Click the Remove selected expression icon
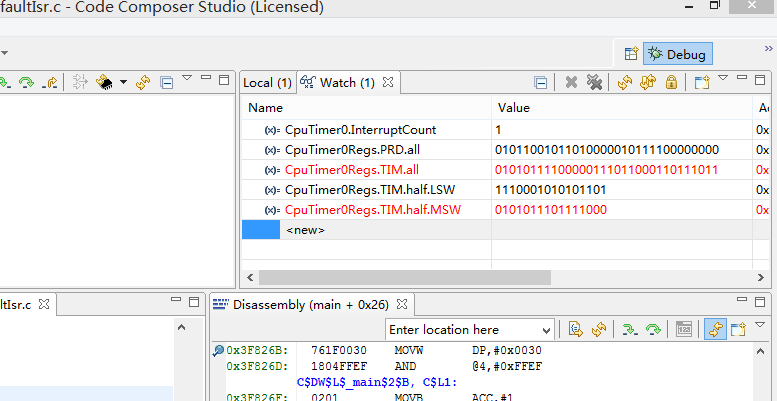Viewport: 777px width, 401px height. (x=571, y=82)
